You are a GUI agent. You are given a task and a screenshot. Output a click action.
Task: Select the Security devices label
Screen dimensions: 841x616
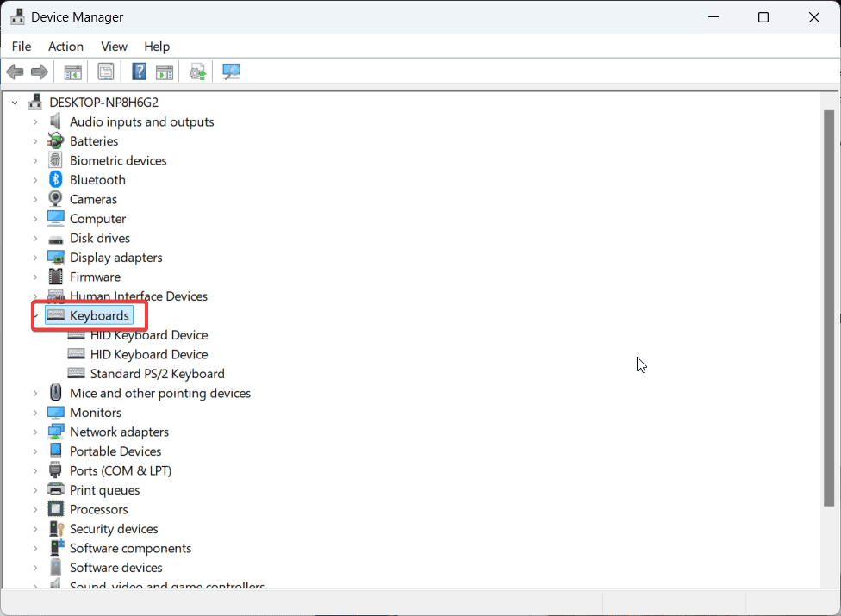pos(114,529)
